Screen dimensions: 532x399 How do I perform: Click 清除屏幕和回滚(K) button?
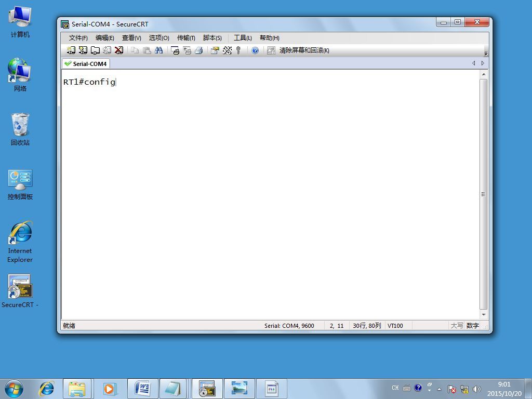tap(304, 50)
